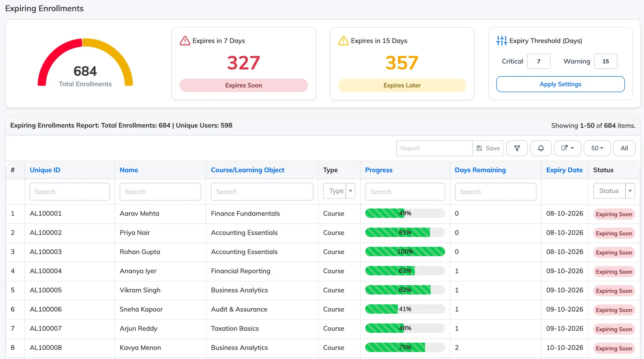Click the Expires Later pill
Viewport: 644px width, 359px height.
pos(402,85)
